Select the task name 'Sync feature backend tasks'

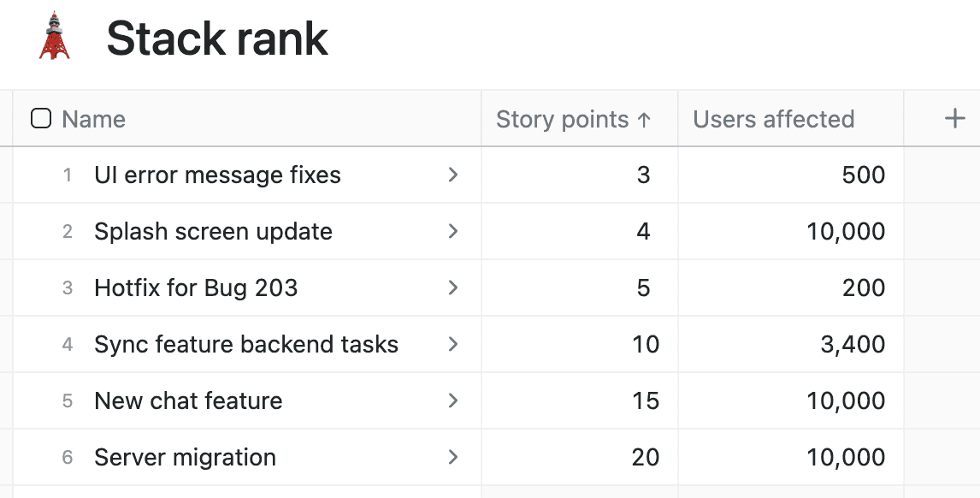coord(246,344)
